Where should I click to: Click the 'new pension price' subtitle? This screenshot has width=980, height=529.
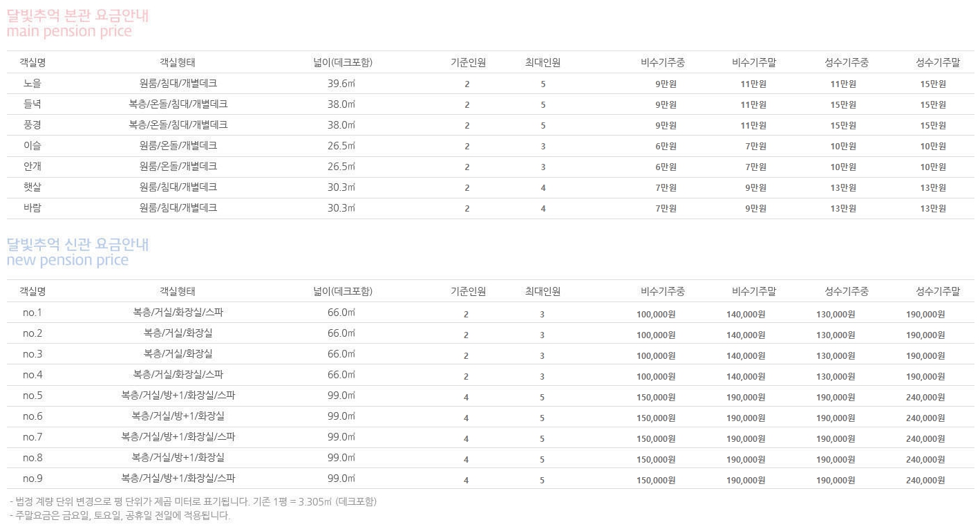[68, 261]
